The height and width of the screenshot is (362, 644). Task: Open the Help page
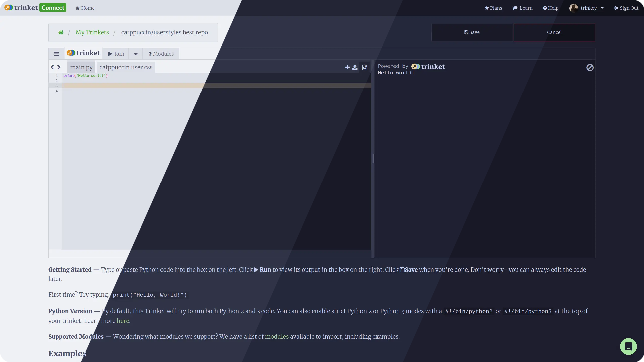[551, 8]
